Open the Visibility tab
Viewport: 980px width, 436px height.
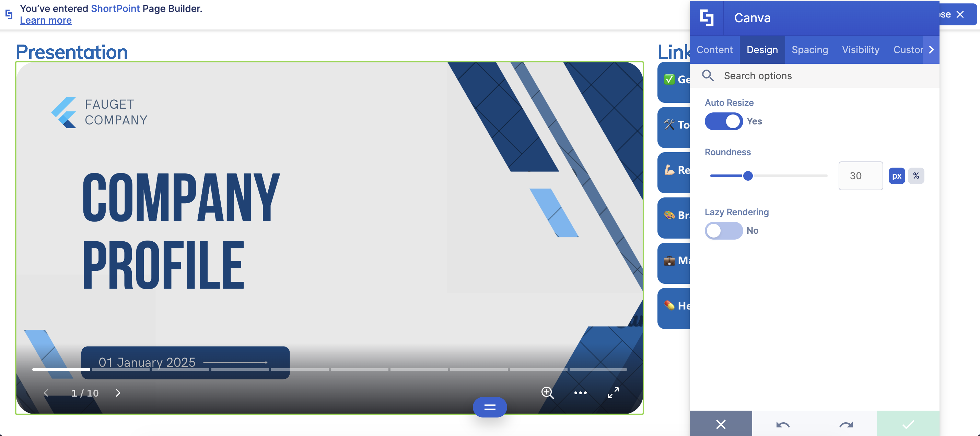pyautogui.click(x=861, y=49)
